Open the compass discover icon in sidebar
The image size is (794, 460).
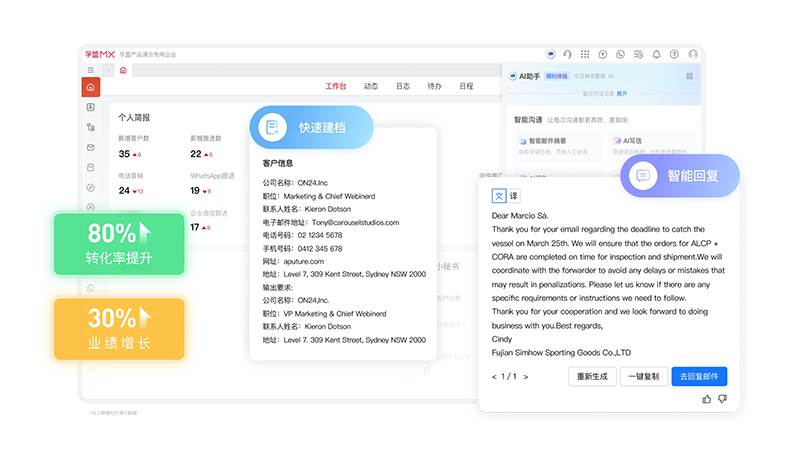click(x=91, y=187)
